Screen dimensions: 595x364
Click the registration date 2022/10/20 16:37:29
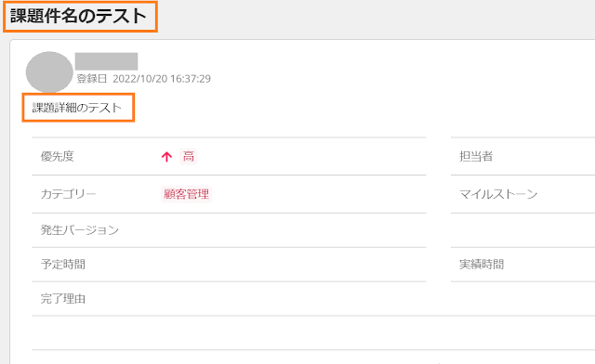click(162, 79)
